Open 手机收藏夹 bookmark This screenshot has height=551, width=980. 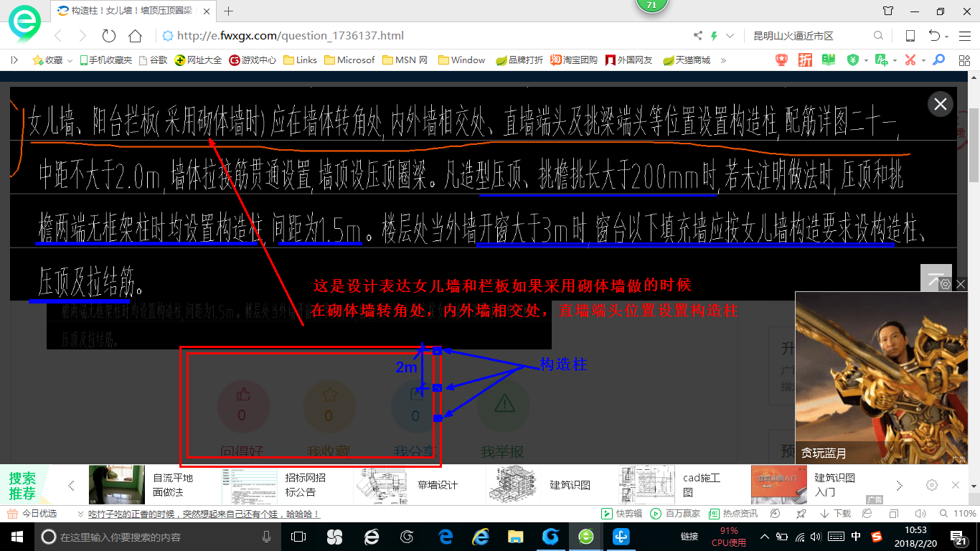(x=105, y=60)
